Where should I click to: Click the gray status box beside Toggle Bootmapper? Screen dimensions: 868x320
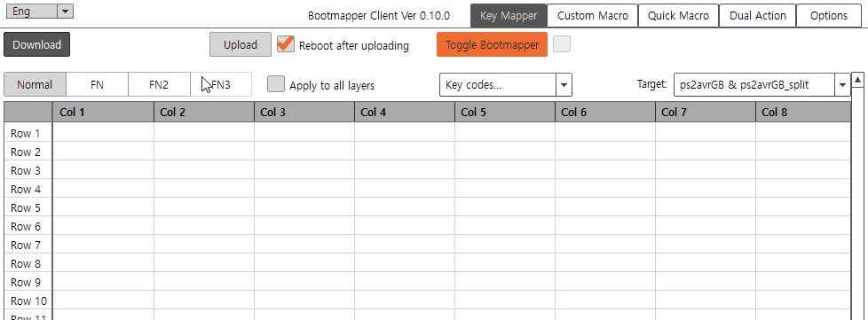[x=562, y=44]
